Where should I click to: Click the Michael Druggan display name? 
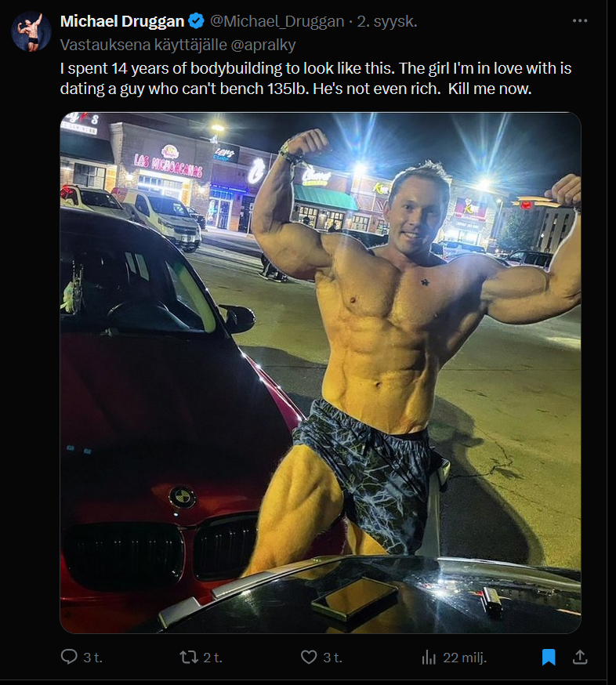122,21
